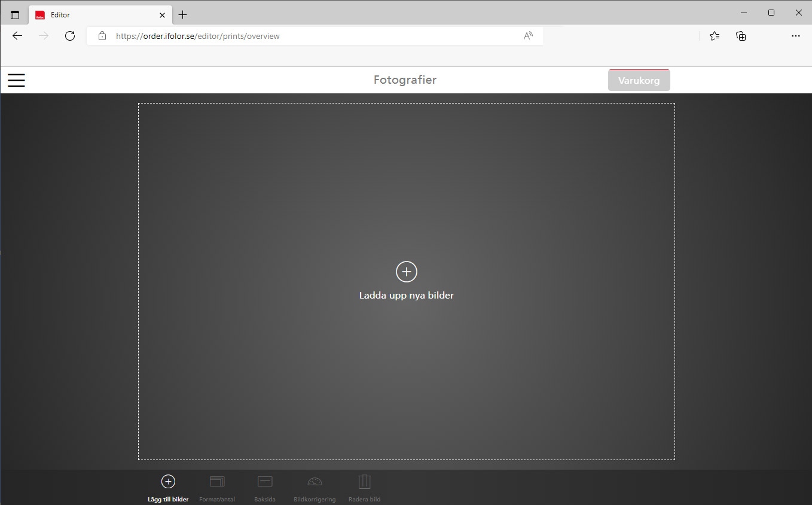Screen dimensions: 812x505
Task: Open the hamburger menu
Action: [16, 80]
